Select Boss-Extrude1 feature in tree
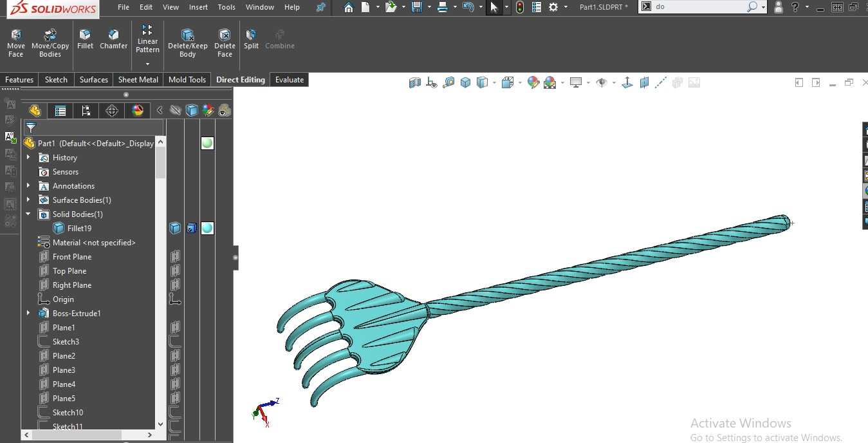868x443 pixels. pos(77,314)
